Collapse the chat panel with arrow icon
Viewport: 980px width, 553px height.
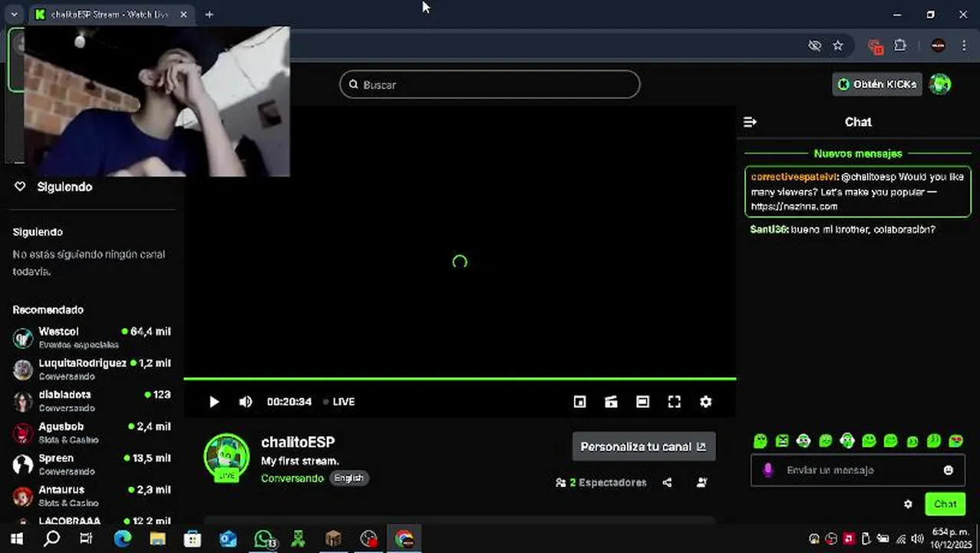point(751,122)
